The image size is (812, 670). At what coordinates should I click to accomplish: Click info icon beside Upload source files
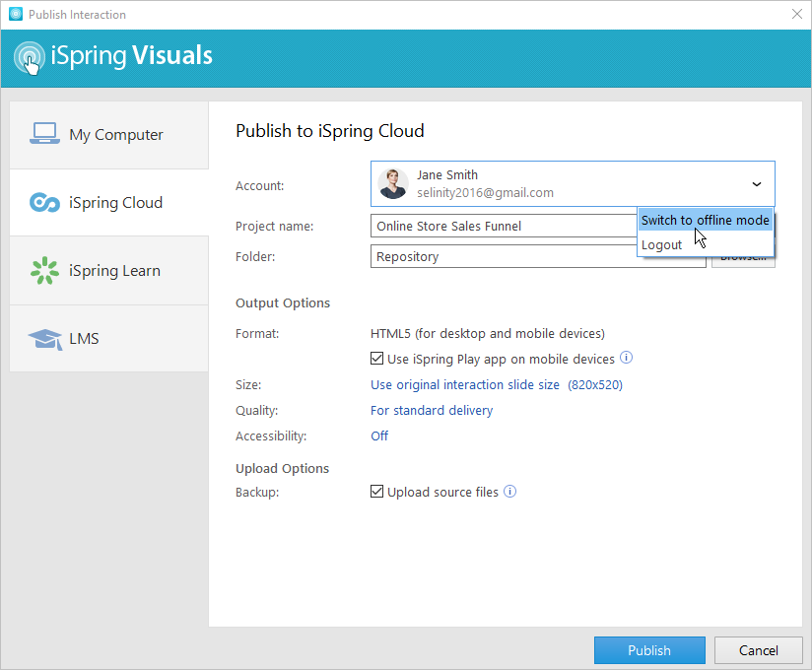click(510, 492)
